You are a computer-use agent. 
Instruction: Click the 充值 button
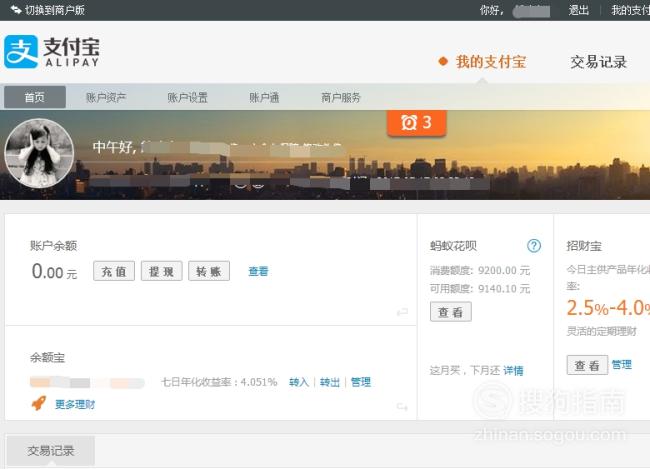[x=114, y=271]
